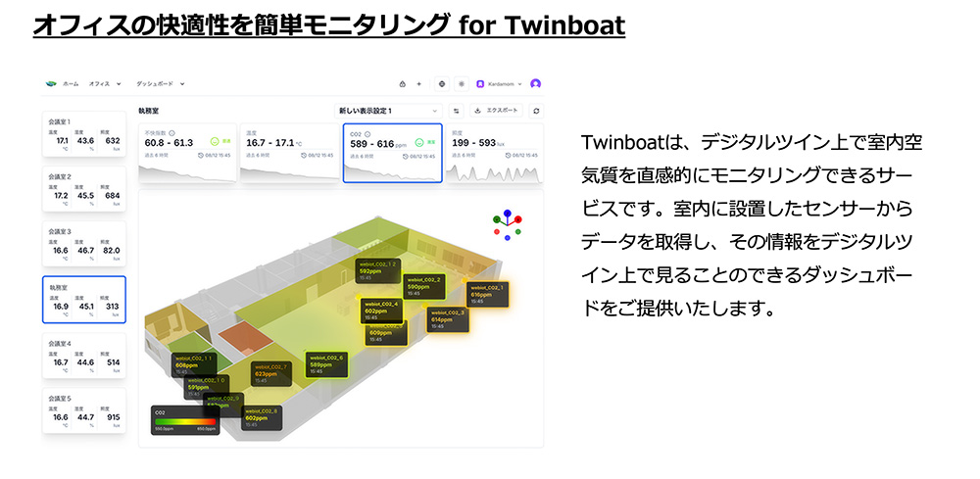Click the display filter settings icon
Viewport: 980px width, 479px height.
(x=457, y=111)
